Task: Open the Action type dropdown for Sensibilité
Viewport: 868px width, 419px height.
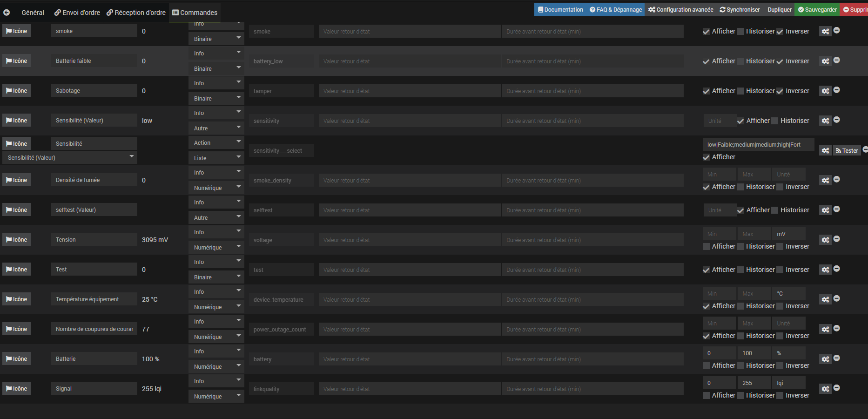Action: [x=216, y=142]
